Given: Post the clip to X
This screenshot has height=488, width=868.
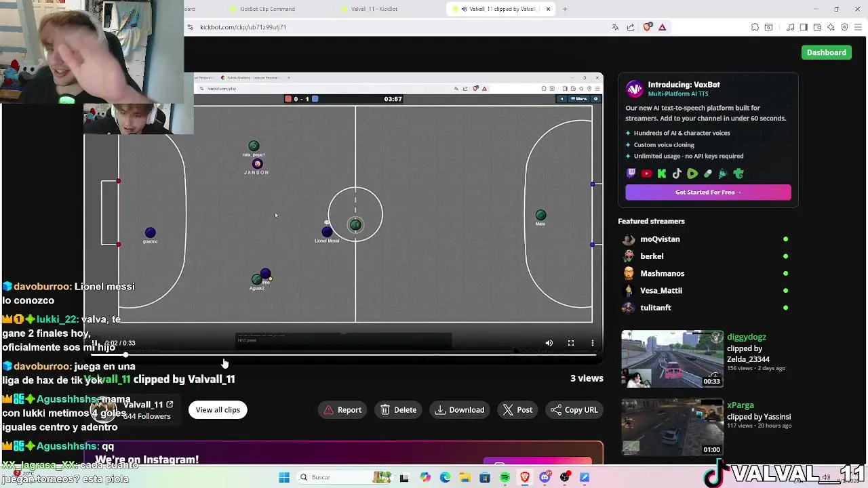Looking at the screenshot, I should [517, 409].
